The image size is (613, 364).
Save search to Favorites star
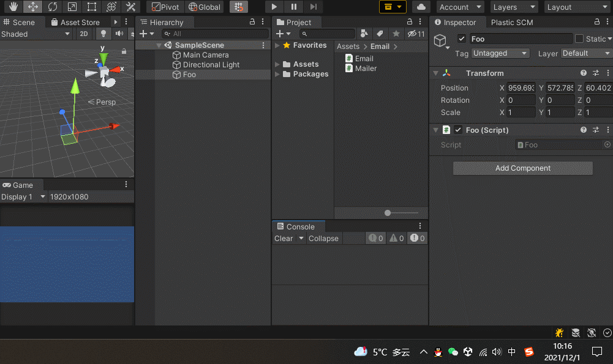click(396, 34)
